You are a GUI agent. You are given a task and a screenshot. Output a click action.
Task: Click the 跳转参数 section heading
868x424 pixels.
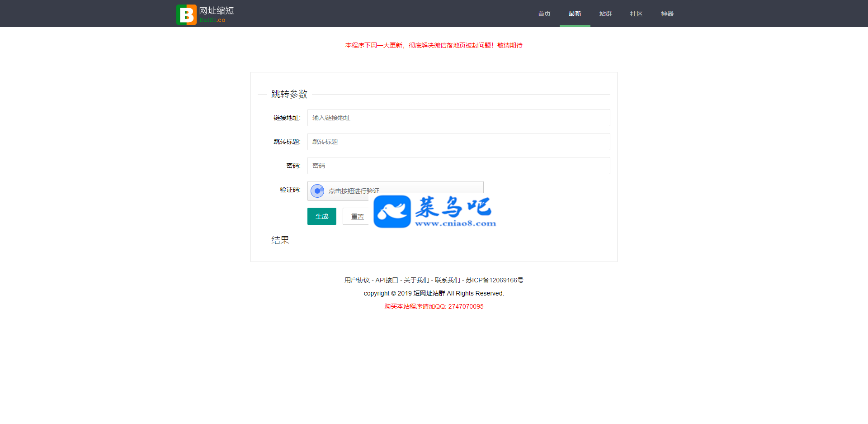289,94
